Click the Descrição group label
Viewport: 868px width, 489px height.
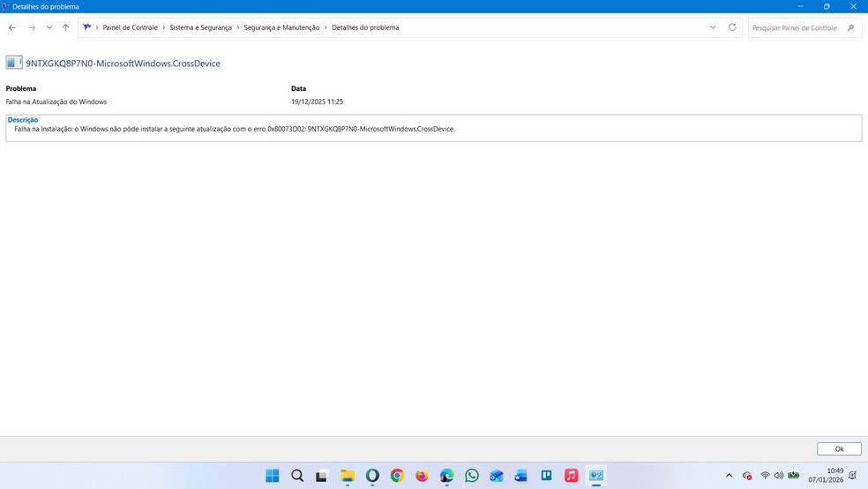23,120
